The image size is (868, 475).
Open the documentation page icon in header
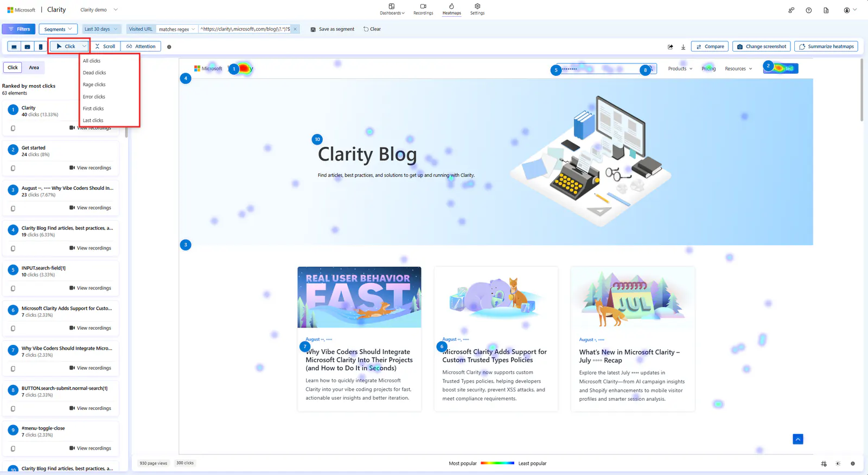pyautogui.click(x=826, y=10)
